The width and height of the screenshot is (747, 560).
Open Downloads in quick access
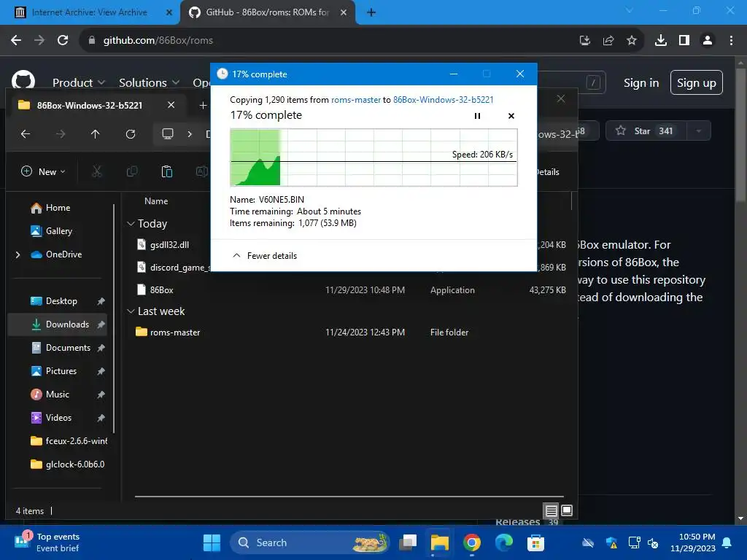pos(67,324)
